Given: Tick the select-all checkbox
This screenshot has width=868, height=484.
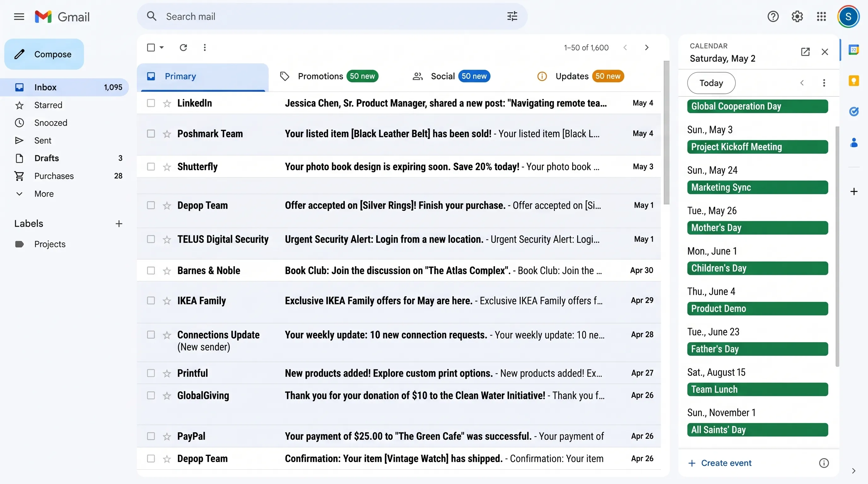Looking at the screenshot, I should (x=151, y=48).
